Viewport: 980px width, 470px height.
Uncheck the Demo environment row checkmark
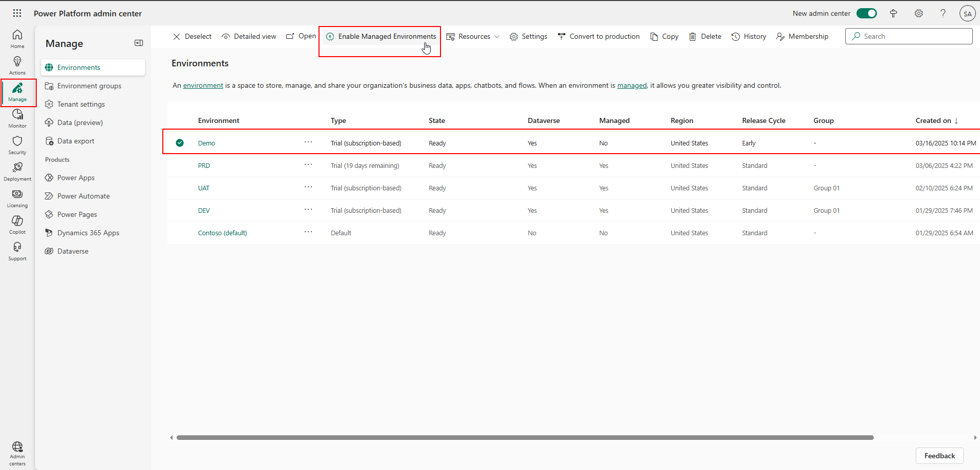tap(180, 143)
